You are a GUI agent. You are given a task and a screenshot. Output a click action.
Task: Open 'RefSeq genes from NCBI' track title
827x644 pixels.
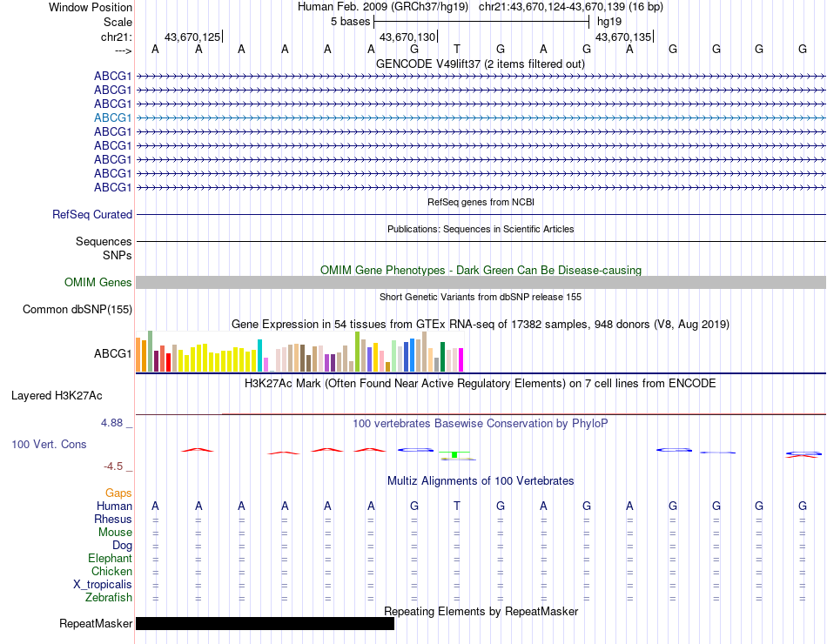coord(481,202)
